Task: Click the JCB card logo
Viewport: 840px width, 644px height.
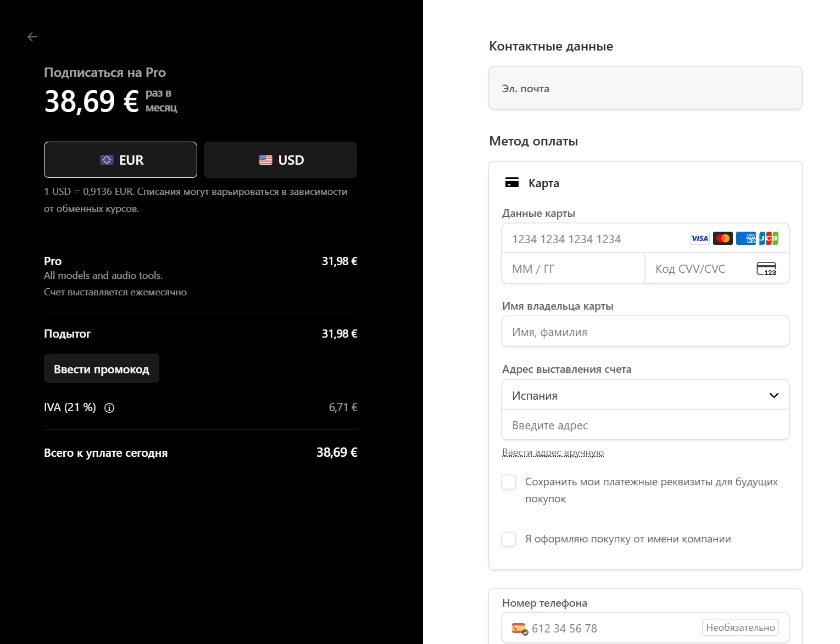Action: (x=769, y=238)
